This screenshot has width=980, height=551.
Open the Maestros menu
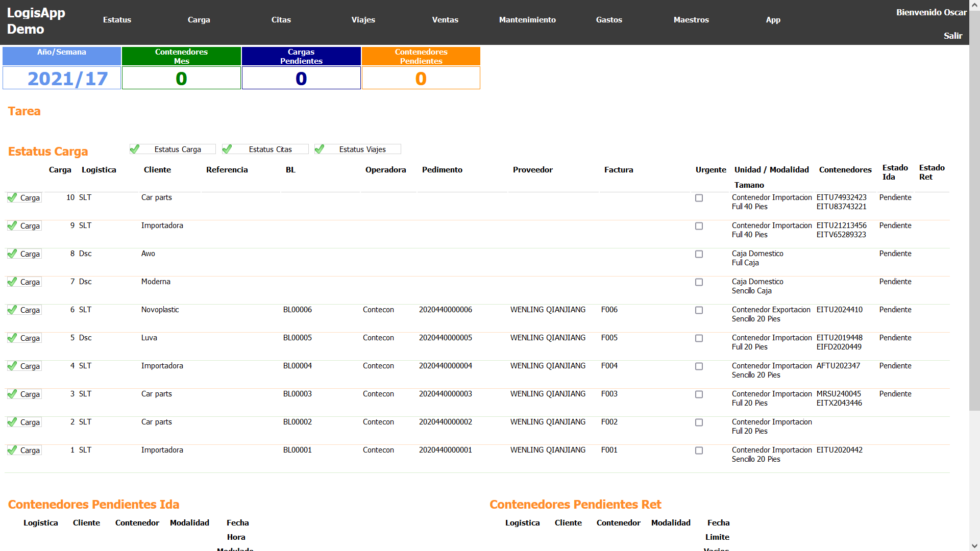pos(691,20)
